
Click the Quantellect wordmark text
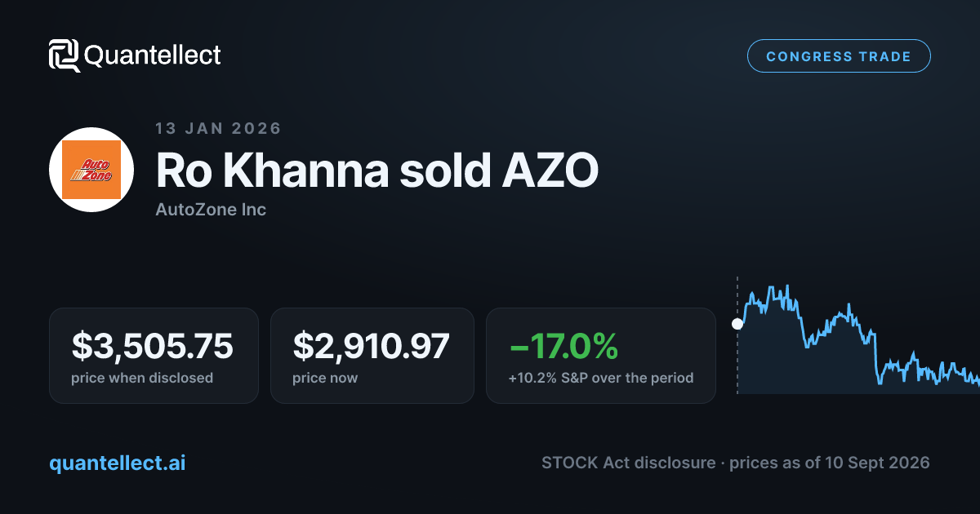pyautogui.click(x=153, y=55)
